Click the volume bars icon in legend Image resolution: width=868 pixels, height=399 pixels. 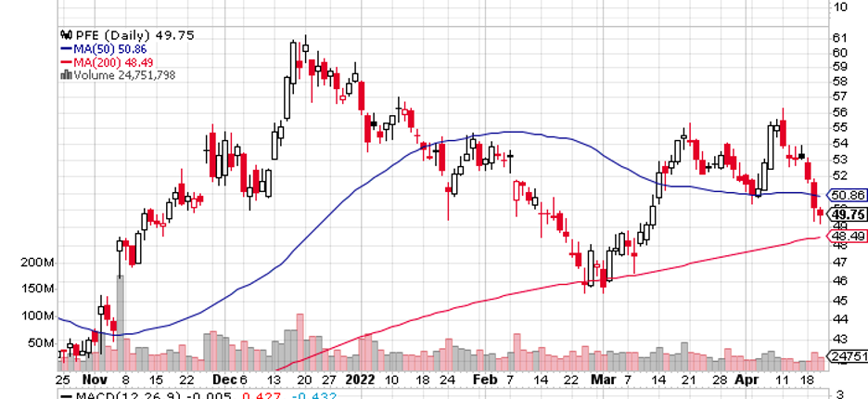click(65, 75)
